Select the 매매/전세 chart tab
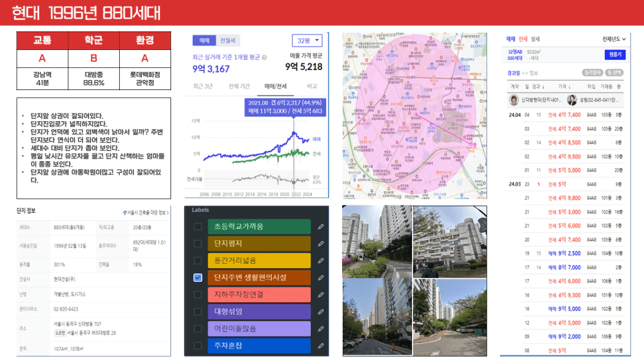 point(275,86)
